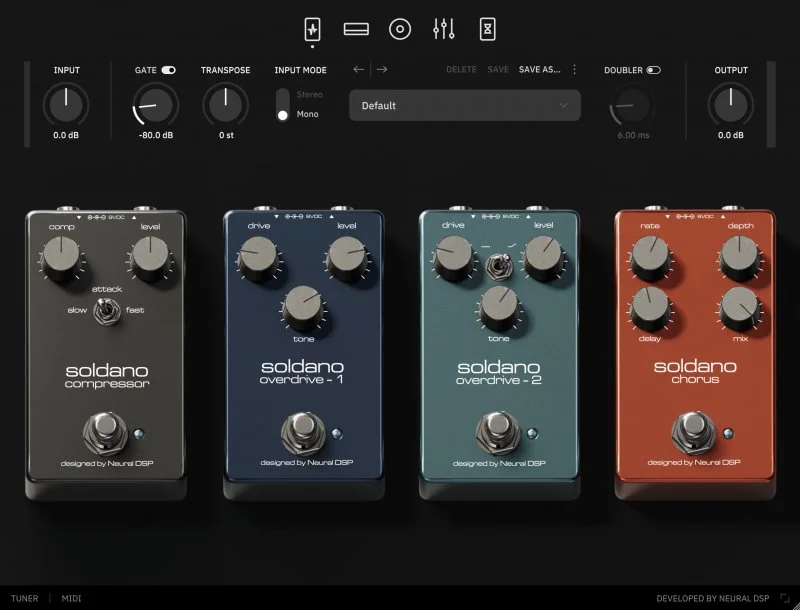
Task: Flip the compressor attack slow/fast switch
Action: pos(106,311)
